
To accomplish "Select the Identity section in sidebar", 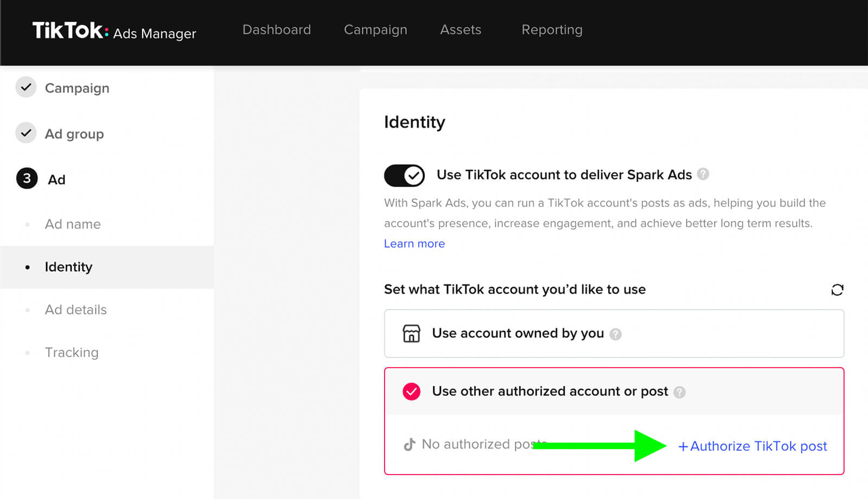I will pos(107,267).
